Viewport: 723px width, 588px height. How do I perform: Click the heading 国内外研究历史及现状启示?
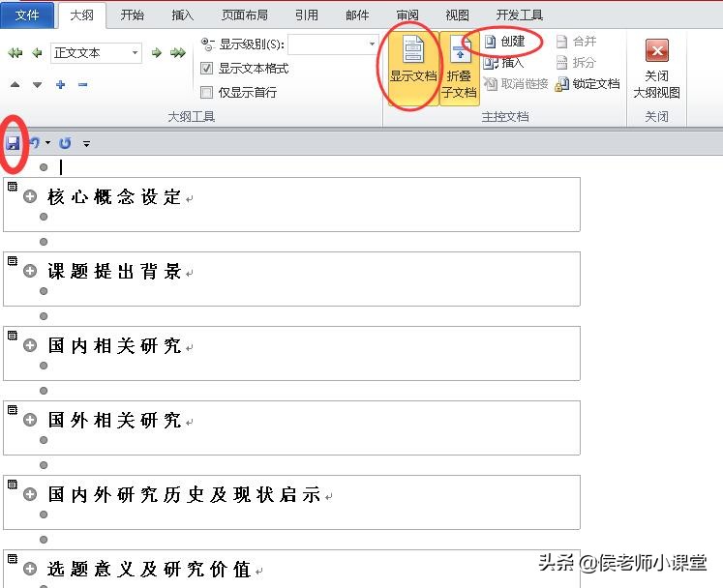(184, 494)
